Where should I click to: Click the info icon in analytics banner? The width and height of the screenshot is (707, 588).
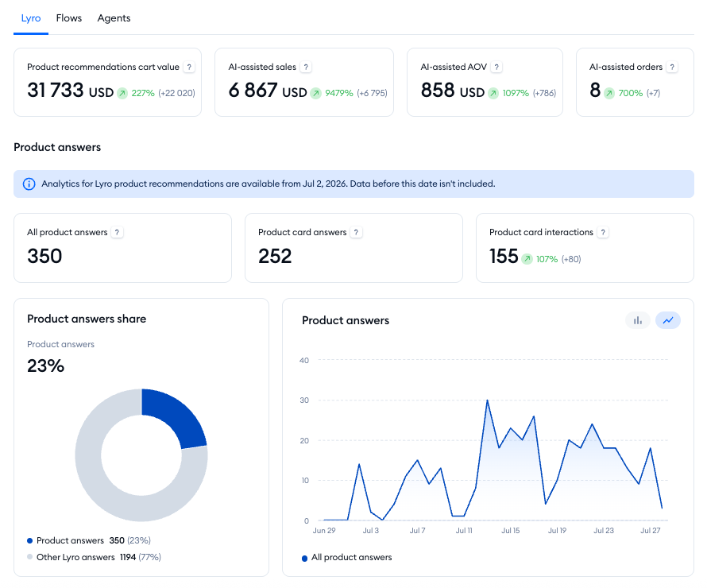(x=29, y=184)
